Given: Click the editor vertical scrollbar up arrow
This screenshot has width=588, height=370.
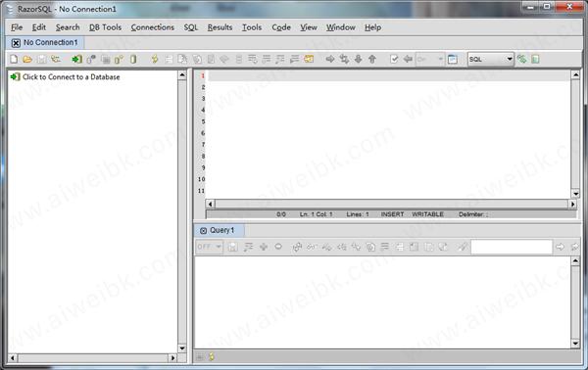Looking at the screenshot, I should coord(575,75).
